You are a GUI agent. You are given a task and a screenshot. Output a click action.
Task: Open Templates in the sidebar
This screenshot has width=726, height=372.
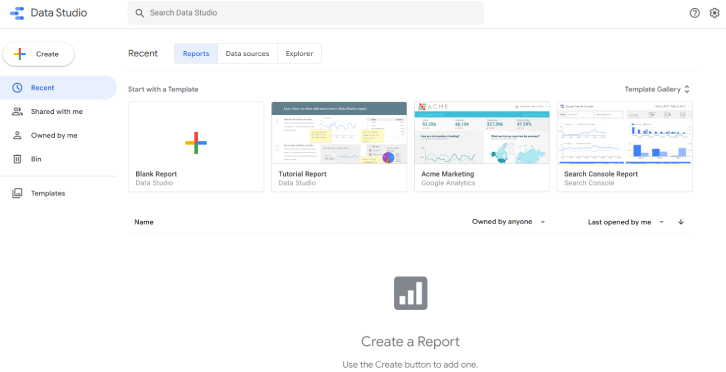point(58,193)
